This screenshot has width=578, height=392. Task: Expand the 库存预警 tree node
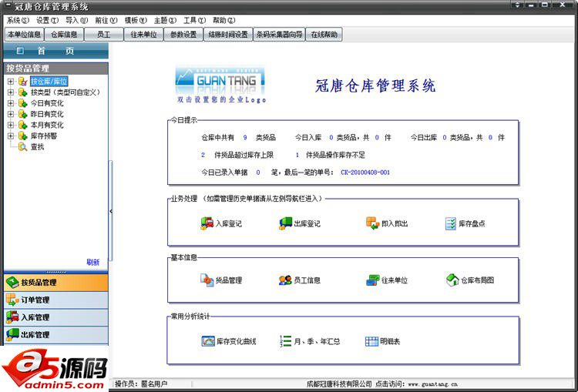[11, 136]
